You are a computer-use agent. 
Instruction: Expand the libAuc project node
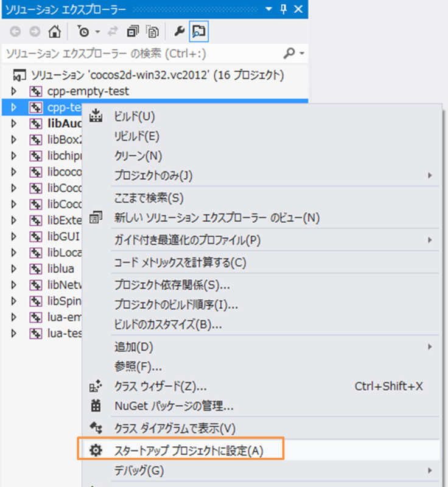[13, 124]
